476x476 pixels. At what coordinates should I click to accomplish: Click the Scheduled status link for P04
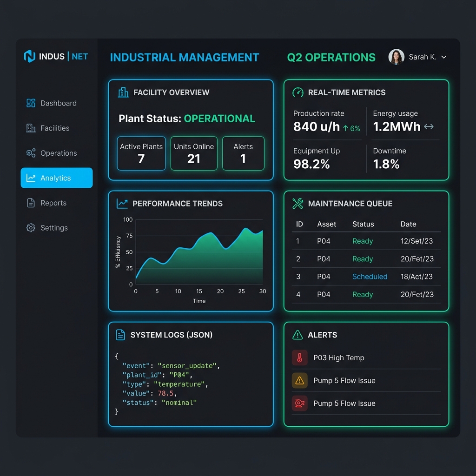370,277
